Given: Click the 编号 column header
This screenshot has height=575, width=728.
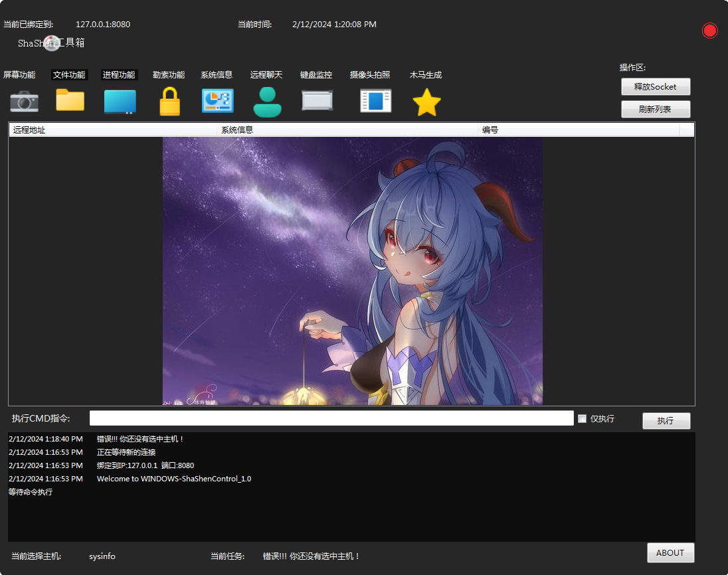Looking at the screenshot, I should point(578,130).
